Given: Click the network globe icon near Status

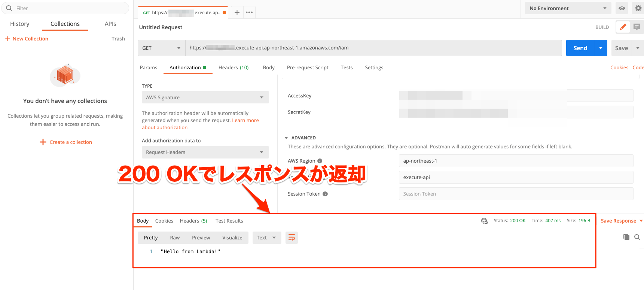Looking at the screenshot, I should click(x=484, y=221).
